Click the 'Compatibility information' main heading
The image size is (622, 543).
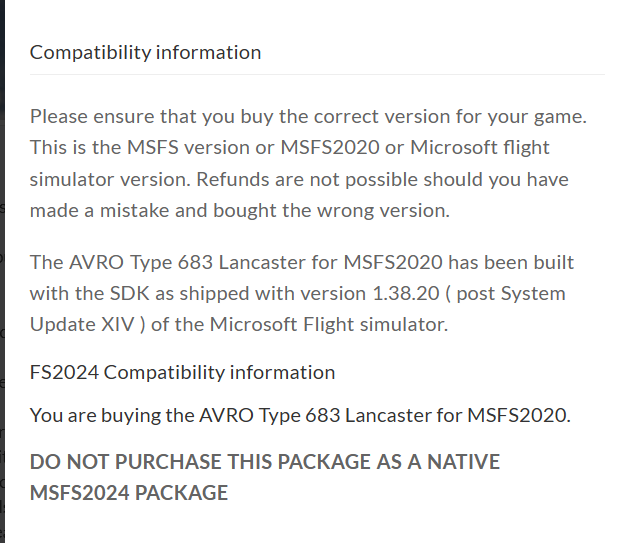[145, 53]
